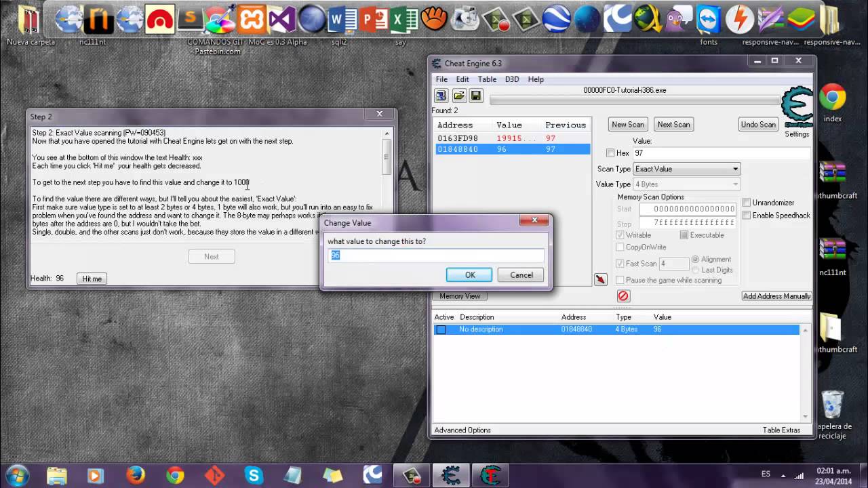Click the scan Value input field

721,153
